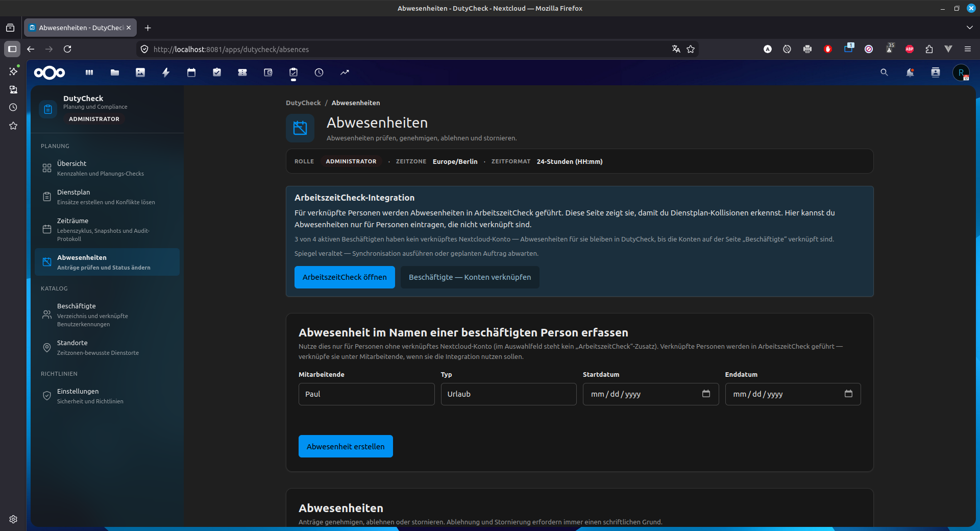Screen dimensions: 980x531
Task: Go to Übersicht in the sidebar
Action: coord(107,168)
